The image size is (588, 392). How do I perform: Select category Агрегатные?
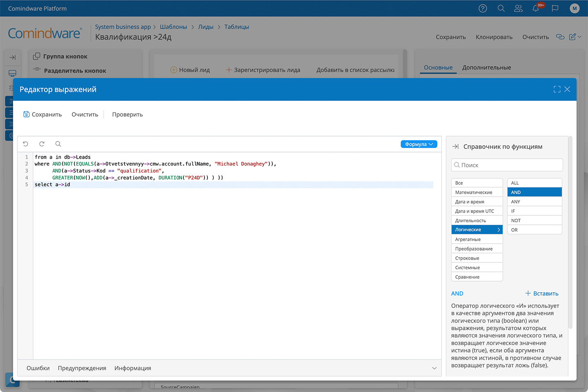coord(477,239)
